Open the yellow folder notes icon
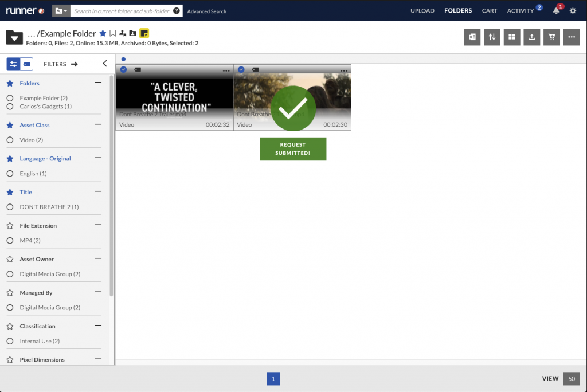587x392 pixels. 144,33
